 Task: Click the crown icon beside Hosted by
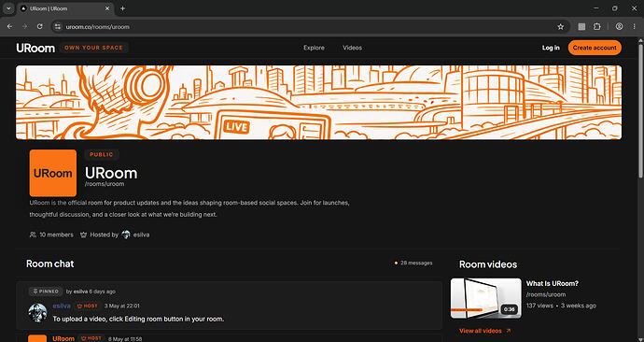coord(83,235)
